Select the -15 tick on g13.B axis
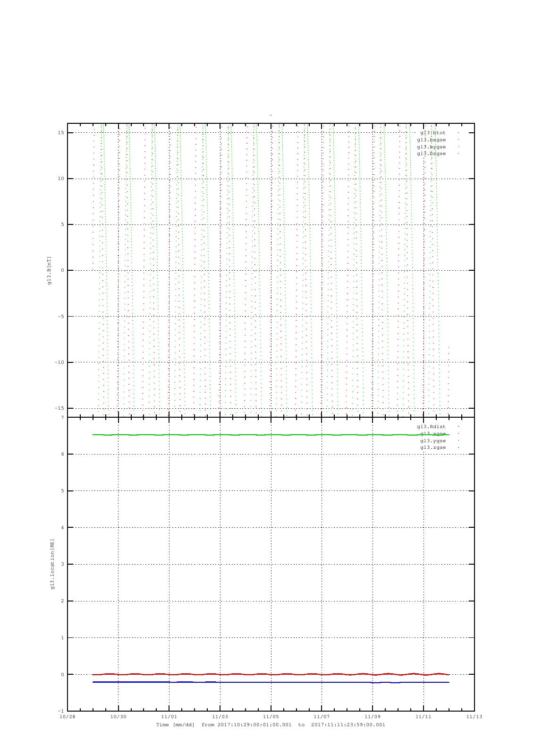Screen dimensions: 534x756 [59, 408]
